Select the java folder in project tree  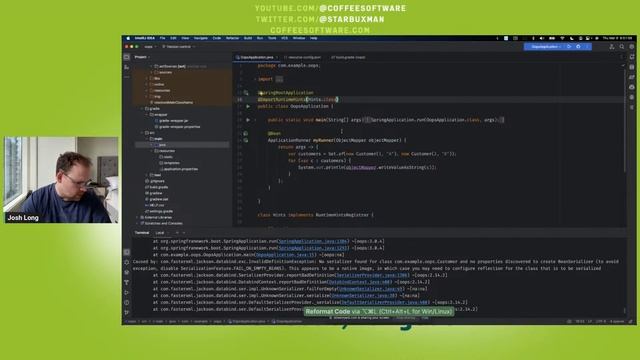[162, 145]
